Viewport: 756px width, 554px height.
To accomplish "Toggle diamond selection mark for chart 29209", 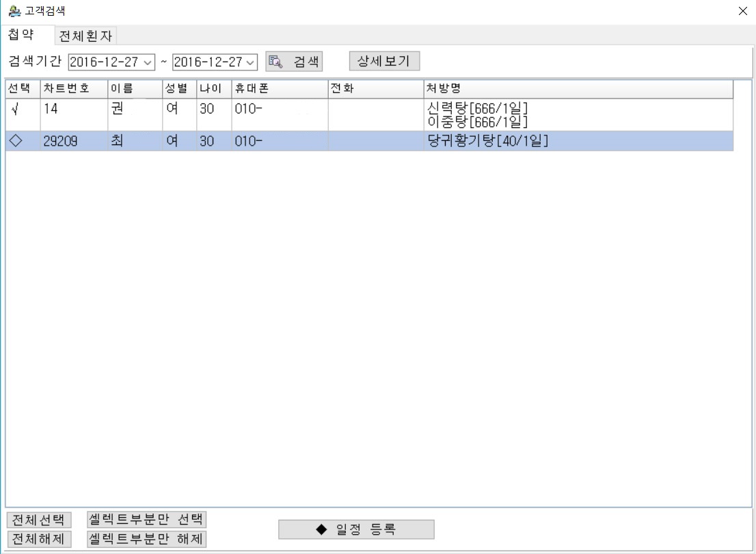I will click(16, 142).
